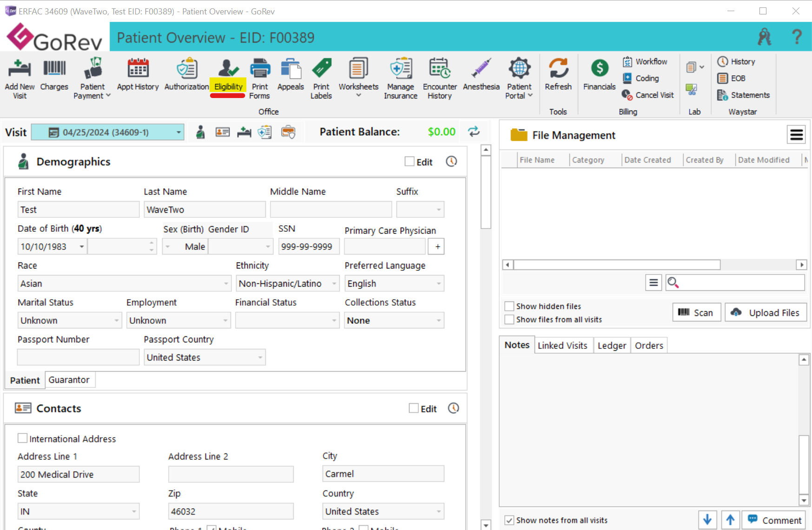The height and width of the screenshot is (530, 812).
Task: View Contacts change history clock
Action: [453, 408]
